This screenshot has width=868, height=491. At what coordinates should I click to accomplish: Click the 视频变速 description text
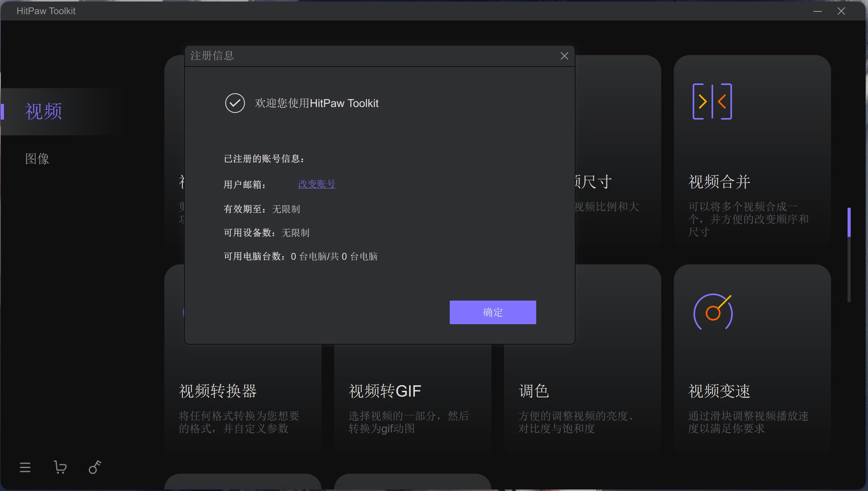pos(748,422)
